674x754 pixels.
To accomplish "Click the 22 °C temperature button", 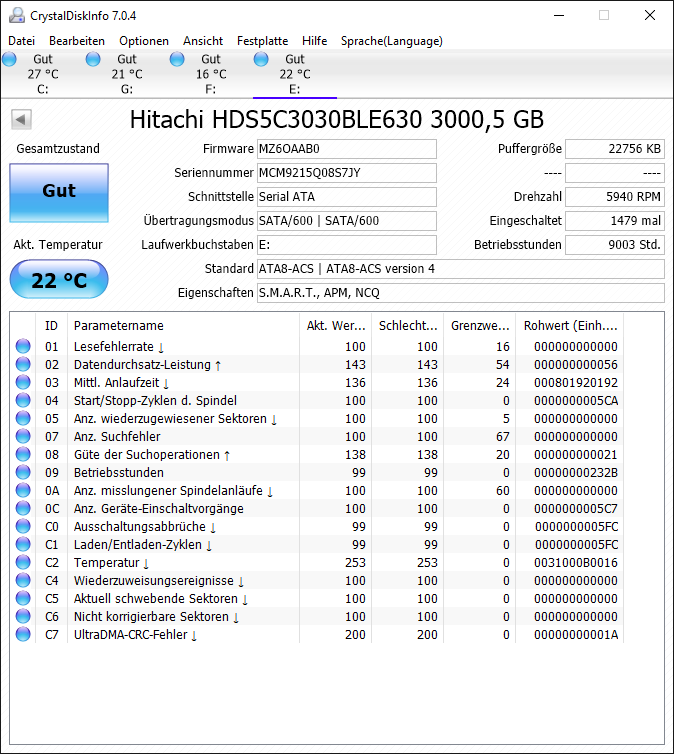I will click(x=59, y=279).
